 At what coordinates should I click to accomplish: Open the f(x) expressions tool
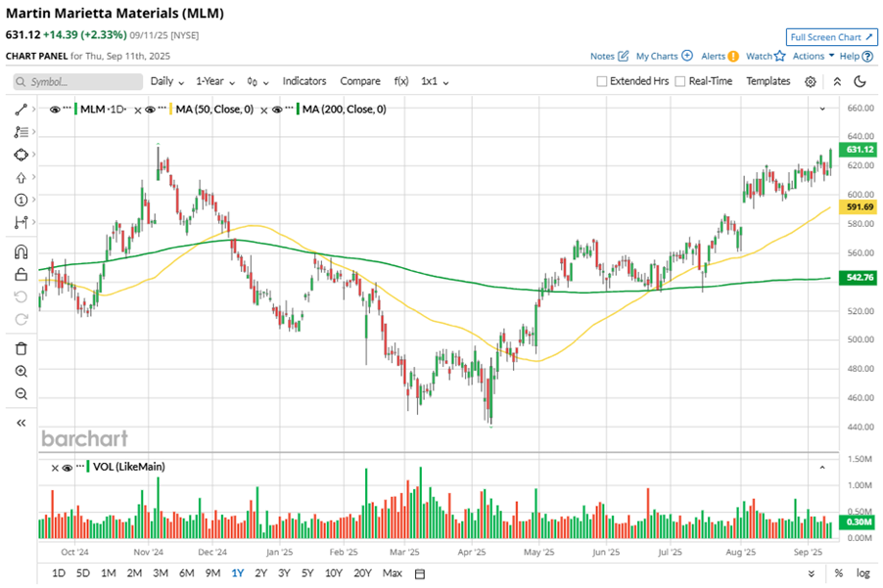pyautogui.click(x=401, y=81)
